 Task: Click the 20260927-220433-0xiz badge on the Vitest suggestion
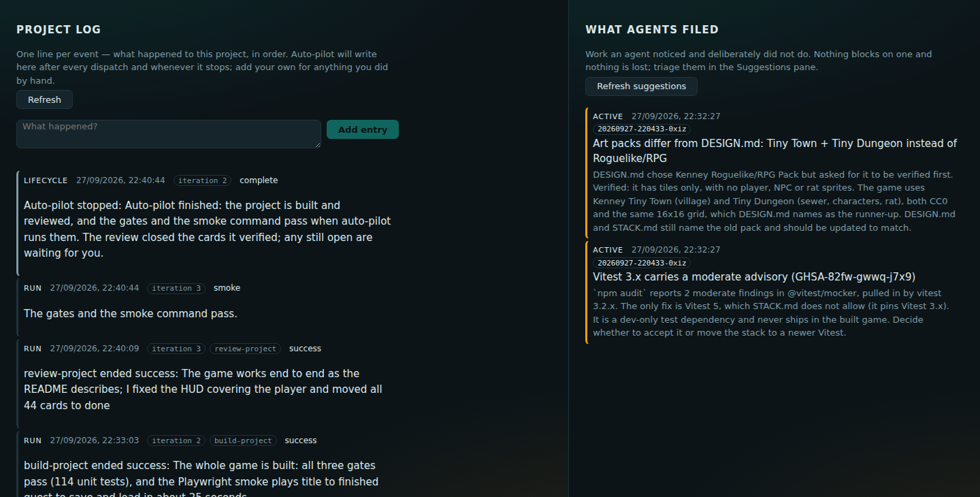click(642, 262)
